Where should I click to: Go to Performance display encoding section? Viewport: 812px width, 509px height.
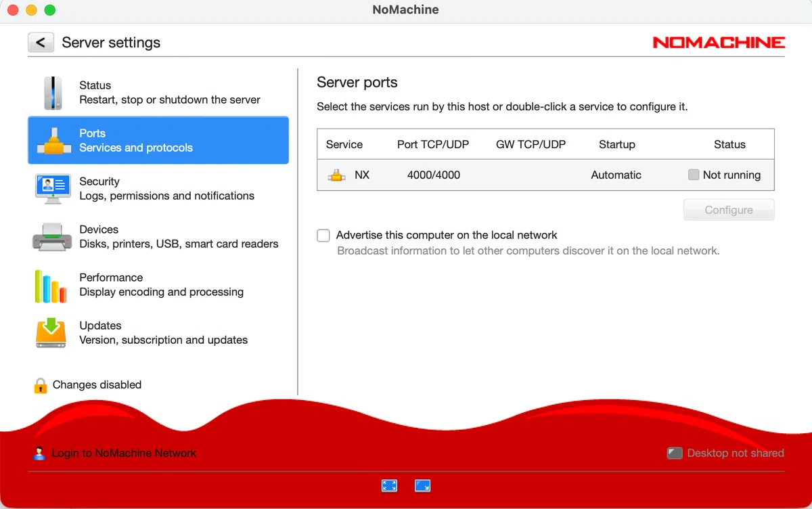[x=158, y=285]
